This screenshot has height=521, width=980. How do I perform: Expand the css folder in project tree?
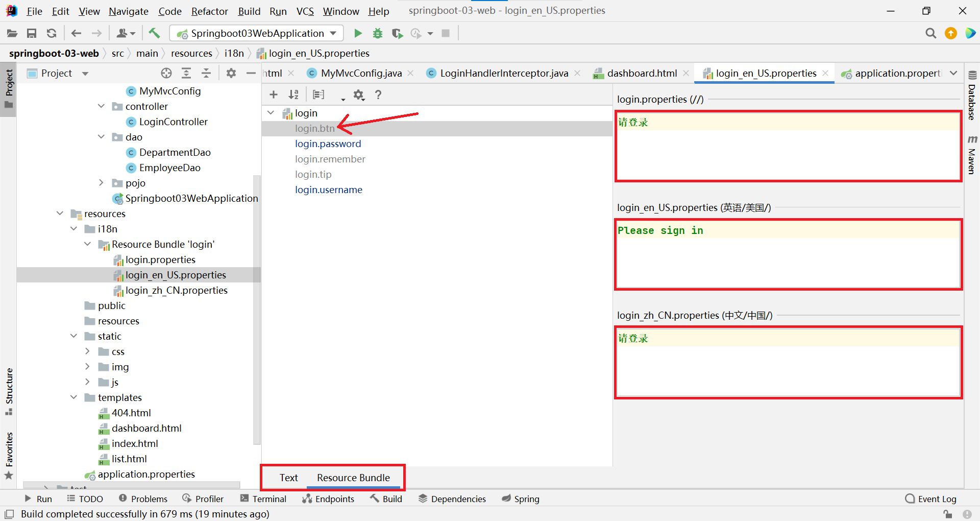point(87,351)
